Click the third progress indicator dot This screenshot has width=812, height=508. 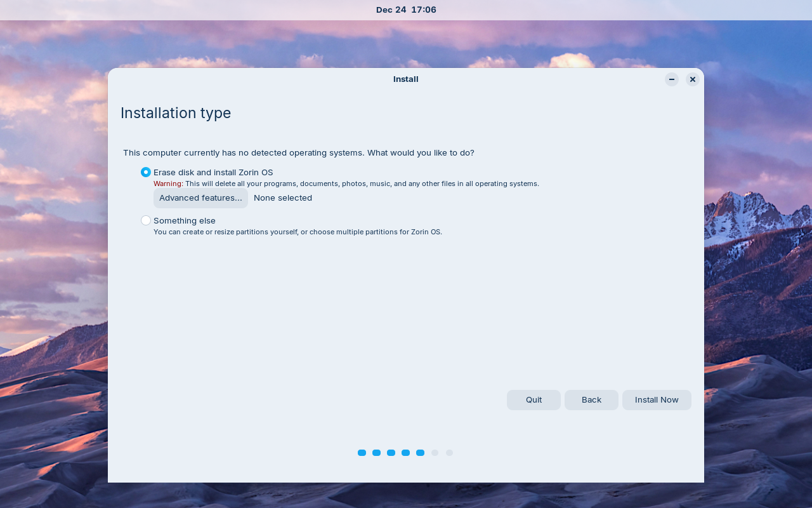(x=391, y=453)
